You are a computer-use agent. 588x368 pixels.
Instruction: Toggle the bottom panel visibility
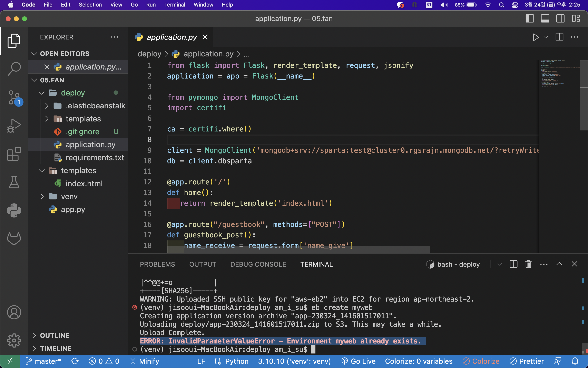545,18
